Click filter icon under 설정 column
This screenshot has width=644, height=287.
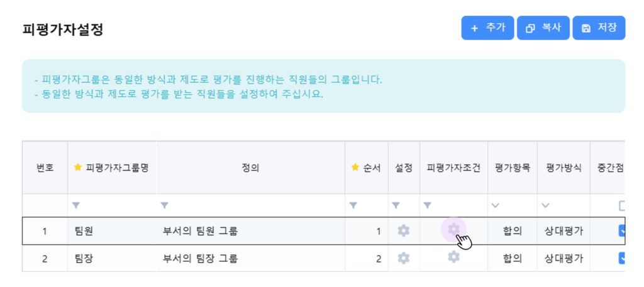pyautogui.click(x=396, y=205)
